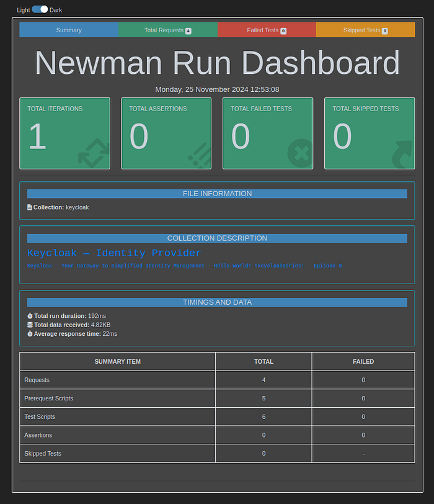Screen dimensions: 434x504
Task: Click the Skipped Tests failed dash cell
Action: point(363,454)
